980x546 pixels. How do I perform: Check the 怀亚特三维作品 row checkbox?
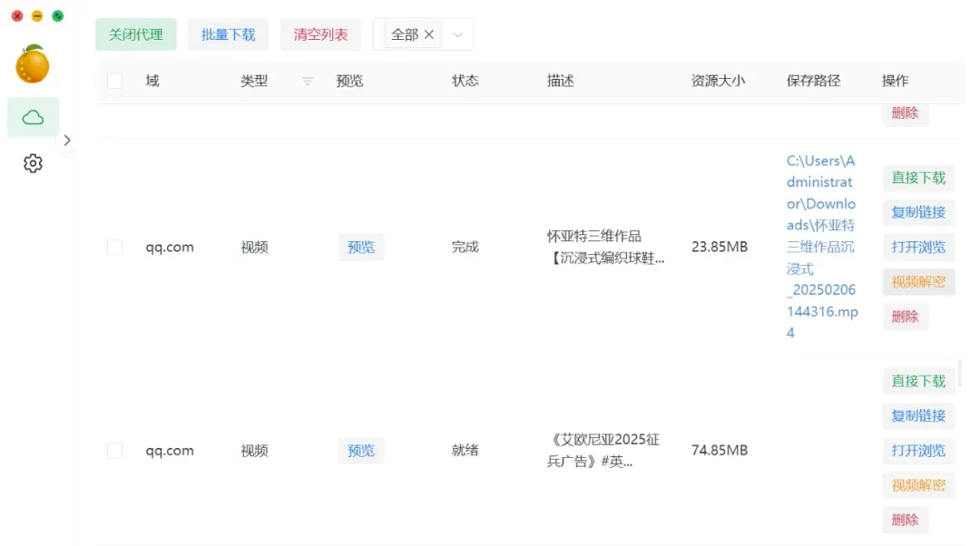115,247
